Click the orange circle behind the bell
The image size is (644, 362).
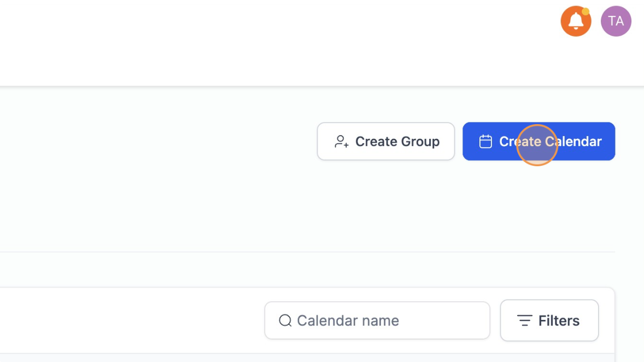pos(567,28)
